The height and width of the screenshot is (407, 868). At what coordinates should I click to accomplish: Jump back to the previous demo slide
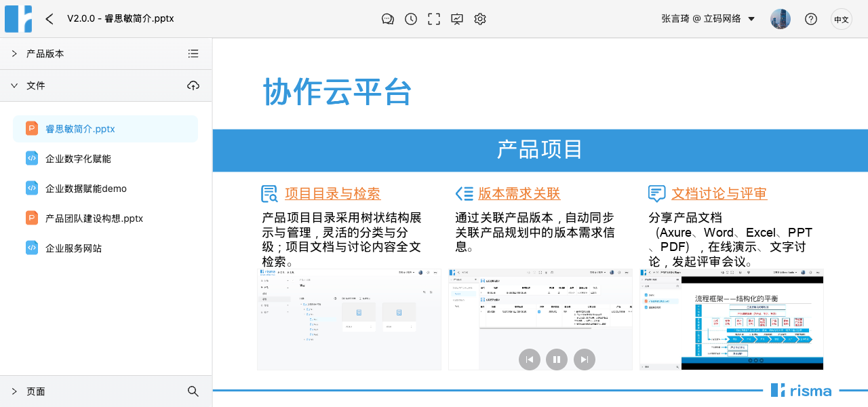[530, 360]
